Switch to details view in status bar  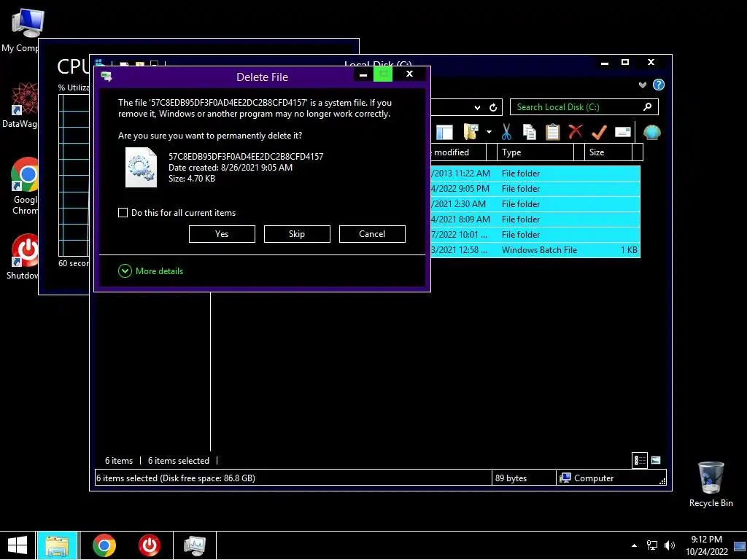click(639, 461)
